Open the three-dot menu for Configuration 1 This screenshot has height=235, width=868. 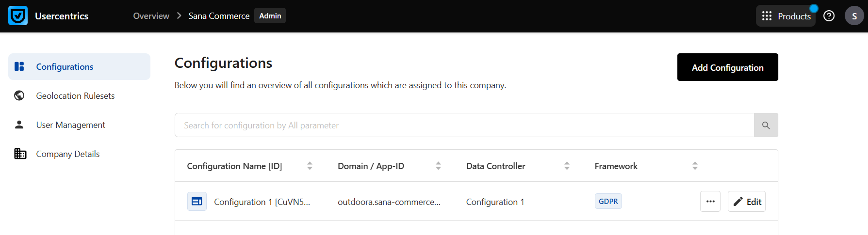[710, 202]
